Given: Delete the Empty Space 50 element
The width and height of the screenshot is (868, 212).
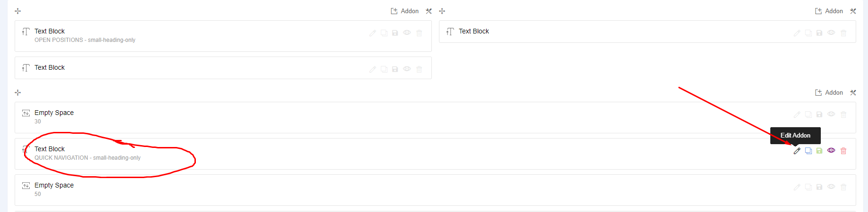Looking at the screenshot, I should click(x=843, y=187).
